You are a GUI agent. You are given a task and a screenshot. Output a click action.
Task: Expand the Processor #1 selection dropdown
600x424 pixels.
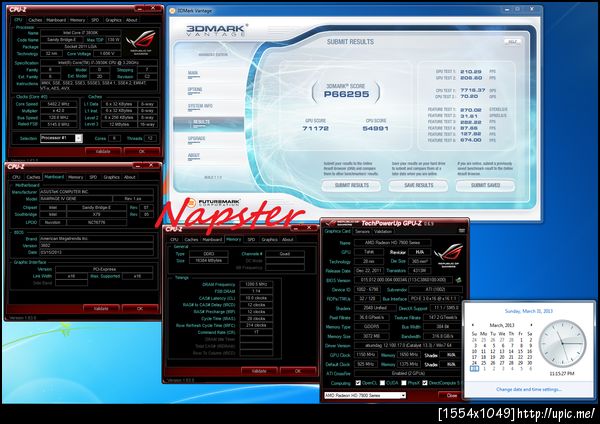(x=61, y=138)
